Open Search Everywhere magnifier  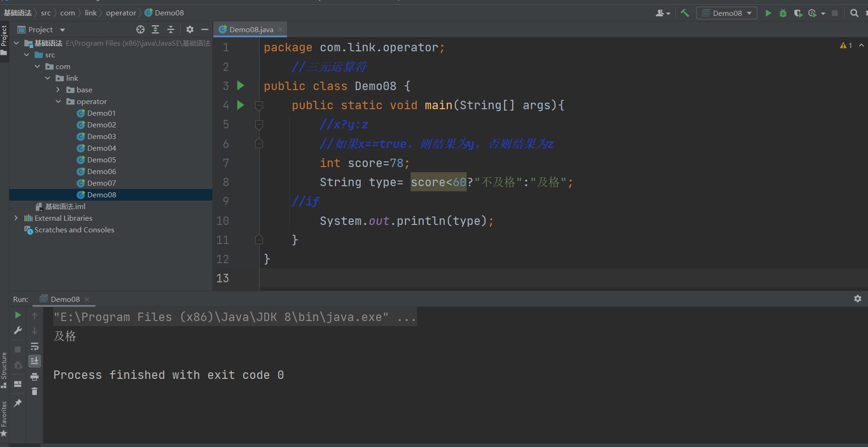pos(854,13)
